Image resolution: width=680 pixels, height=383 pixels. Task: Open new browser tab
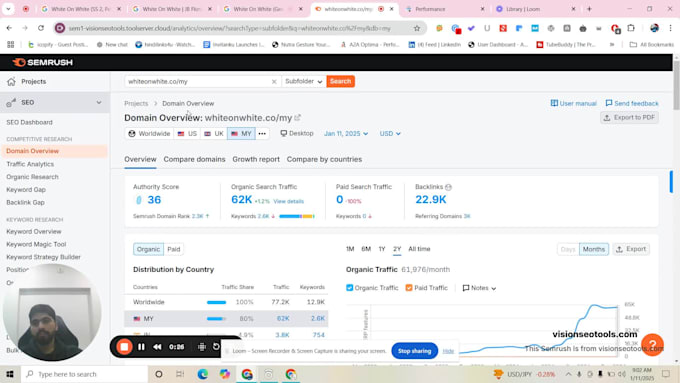(x=589, y=9)
